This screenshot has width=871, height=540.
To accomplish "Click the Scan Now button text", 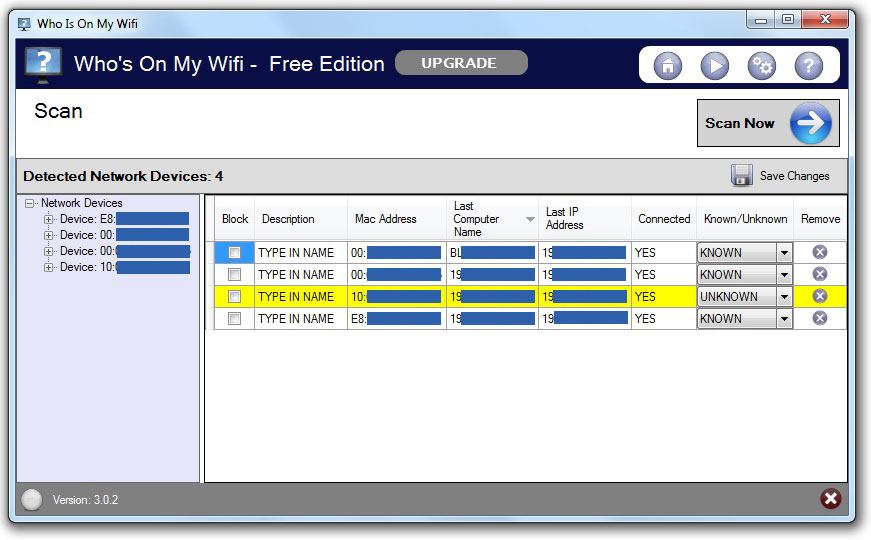I will (739, 123).
